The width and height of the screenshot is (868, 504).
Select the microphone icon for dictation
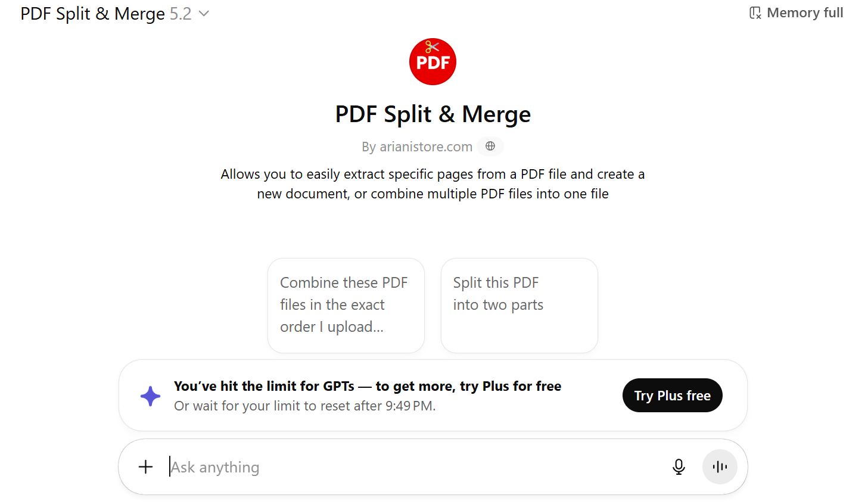679,466
